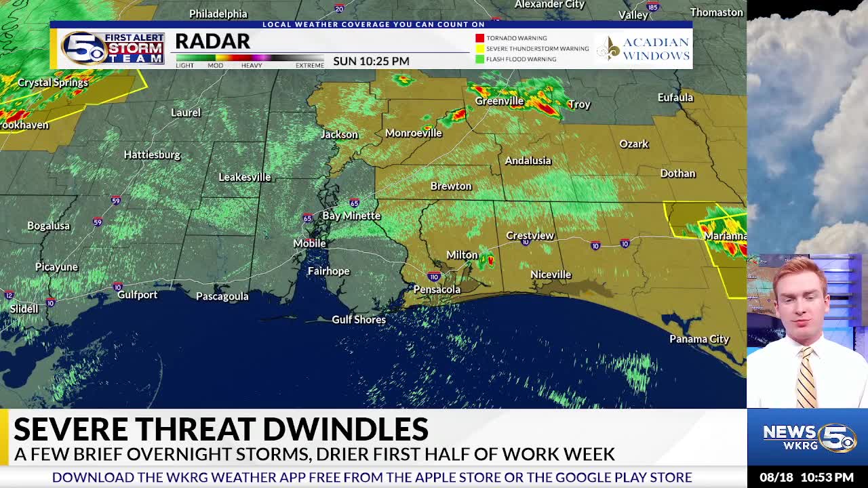
Task: Click the Gulf Shores city label
Action: (359, 319)
